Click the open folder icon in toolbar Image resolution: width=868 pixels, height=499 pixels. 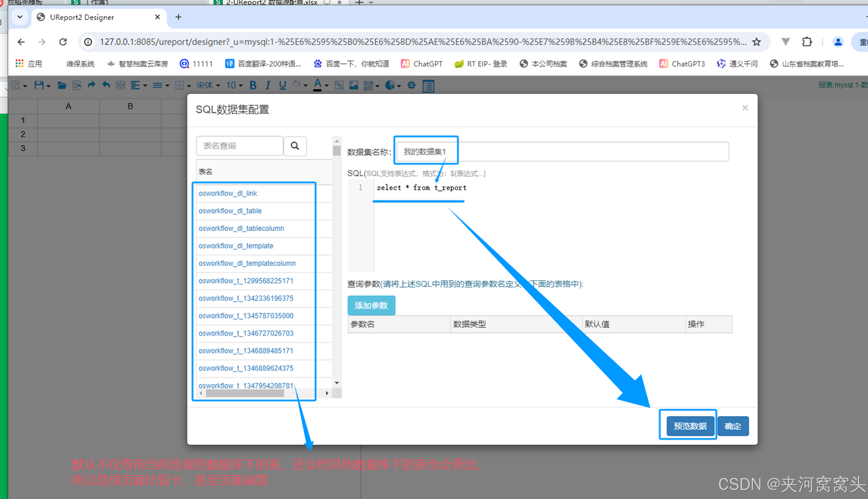pos(62,85)
